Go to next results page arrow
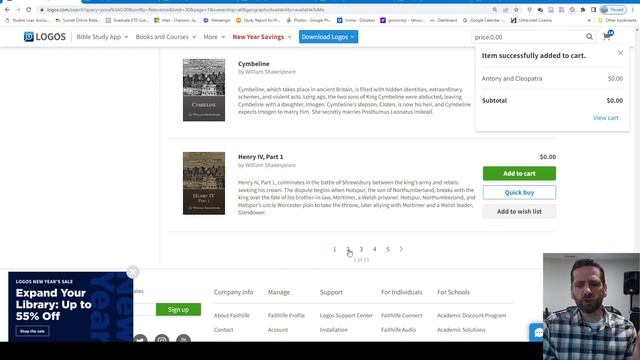The height and width of the screenshot is (360, 640). pyautogui.click(x=401, y=249)
